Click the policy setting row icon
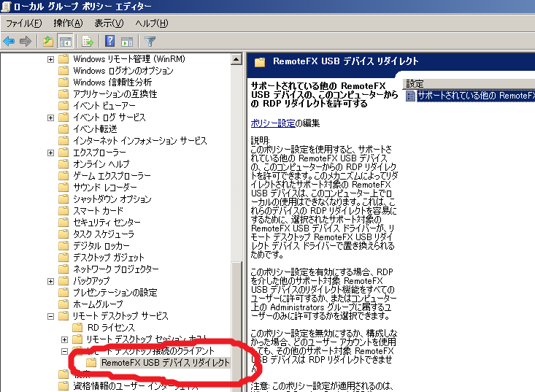 tap(410, 96)
